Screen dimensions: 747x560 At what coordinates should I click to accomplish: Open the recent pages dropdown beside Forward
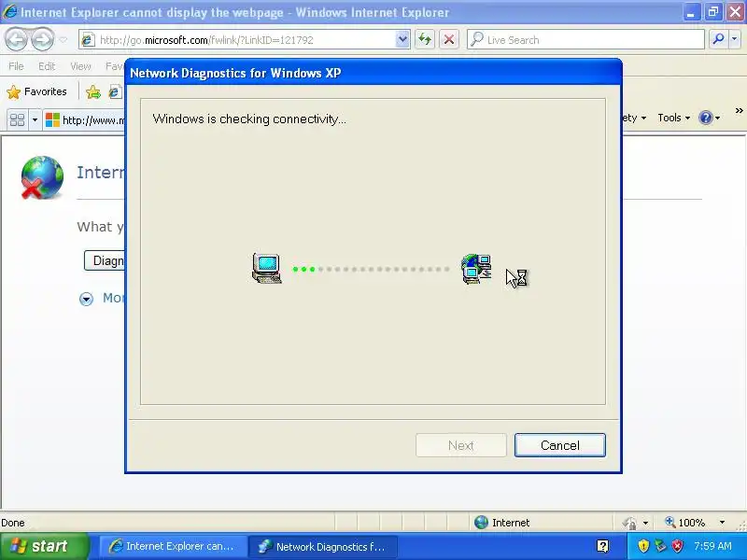[x=63, y=40]
